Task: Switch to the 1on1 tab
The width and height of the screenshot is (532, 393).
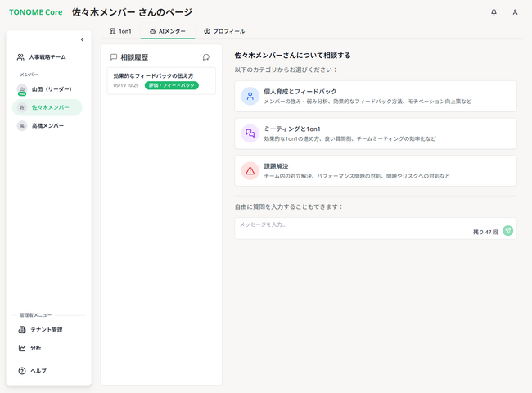Action: [120, 31]
